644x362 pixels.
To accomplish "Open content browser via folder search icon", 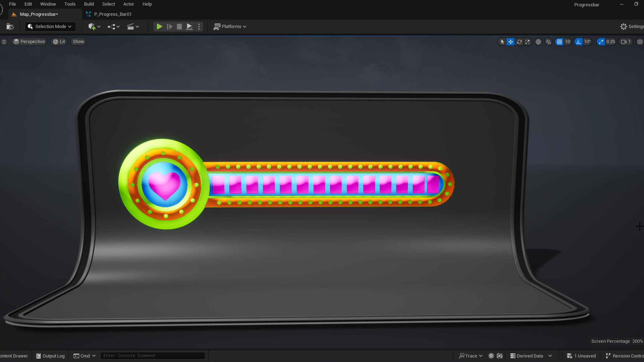I will click(10, 26).
